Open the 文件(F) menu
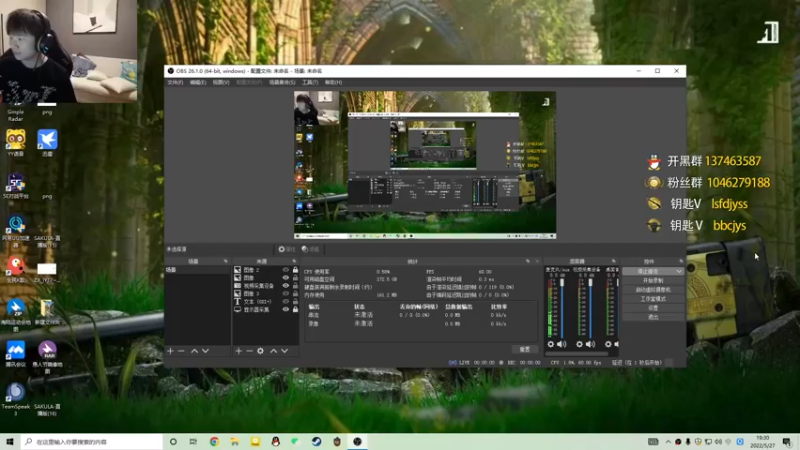This screenshot has height=450, width=800. coord(175,82)
